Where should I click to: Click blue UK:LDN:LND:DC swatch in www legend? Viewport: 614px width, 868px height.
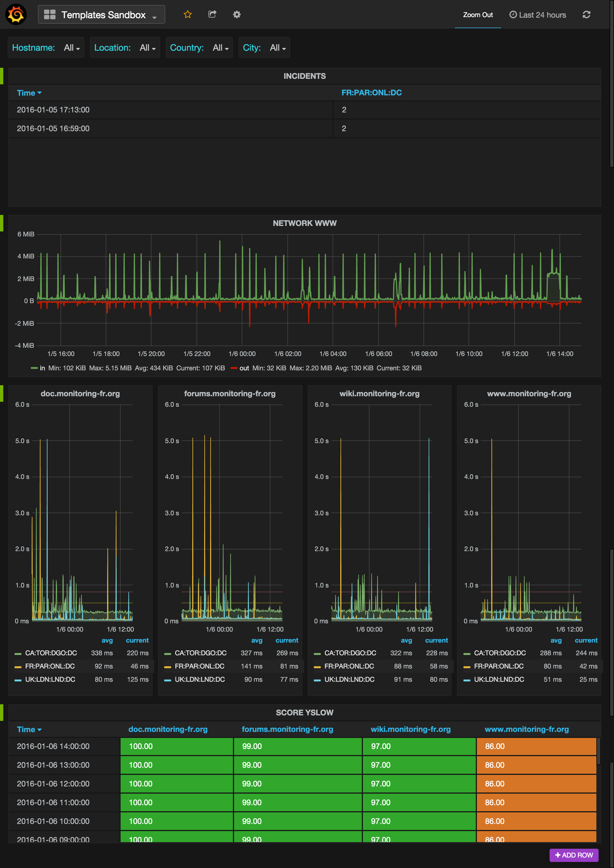coord(467,680)
